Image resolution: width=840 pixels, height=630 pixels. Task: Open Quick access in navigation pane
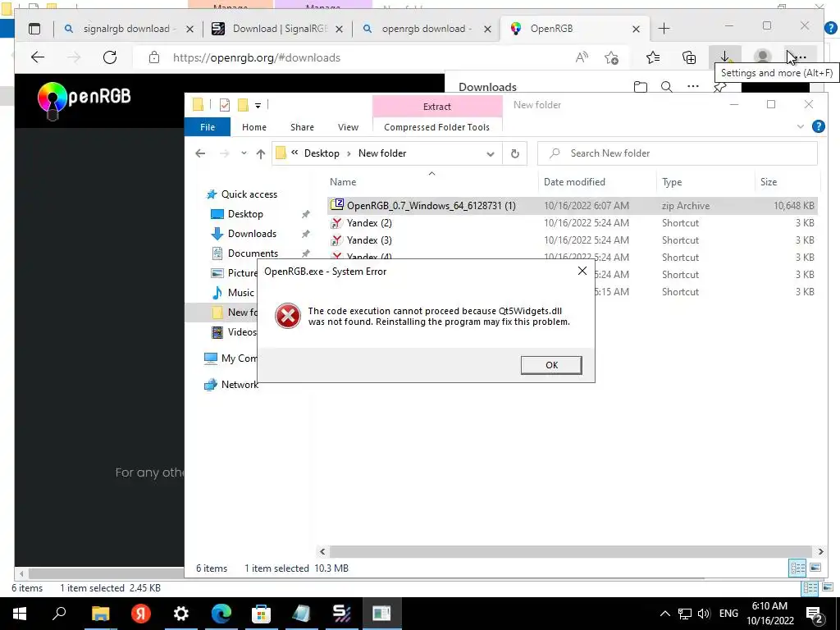point(249,194)
